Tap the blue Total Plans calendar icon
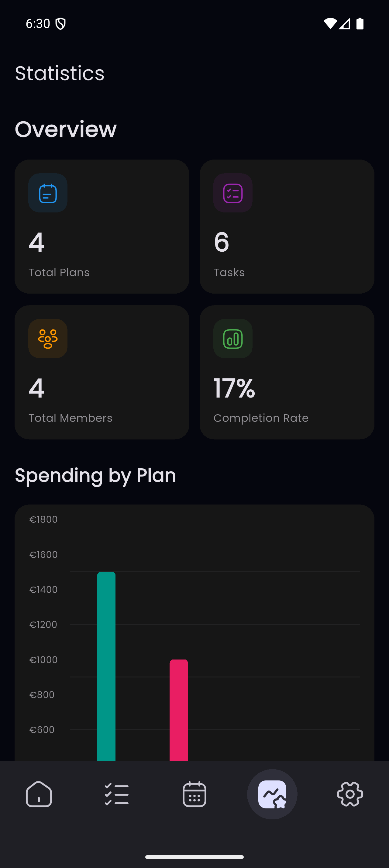The width and height of the screenshot is (389, 868). click(48, 193)
